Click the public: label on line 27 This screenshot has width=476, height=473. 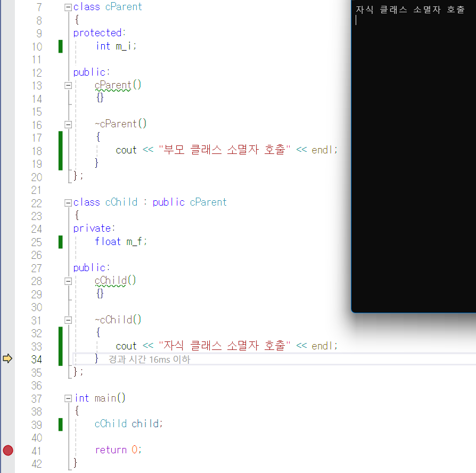click(92, 268)
